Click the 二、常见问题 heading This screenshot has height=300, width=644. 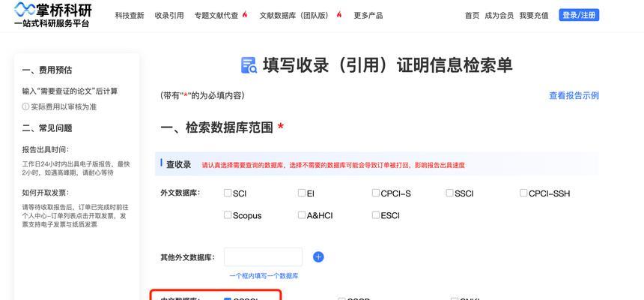pyautogui.click(x=47, y=128)
